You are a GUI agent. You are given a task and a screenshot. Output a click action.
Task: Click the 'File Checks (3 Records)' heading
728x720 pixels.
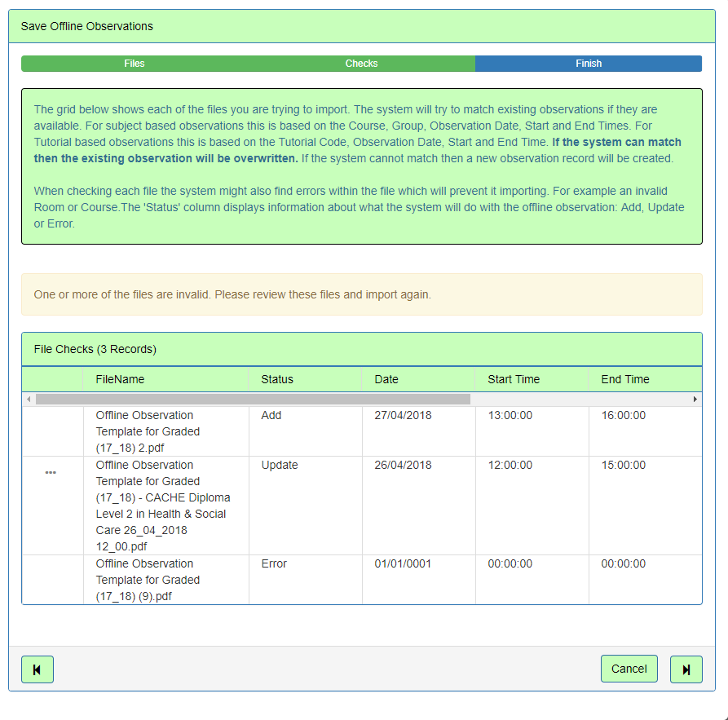pos(95,349)
